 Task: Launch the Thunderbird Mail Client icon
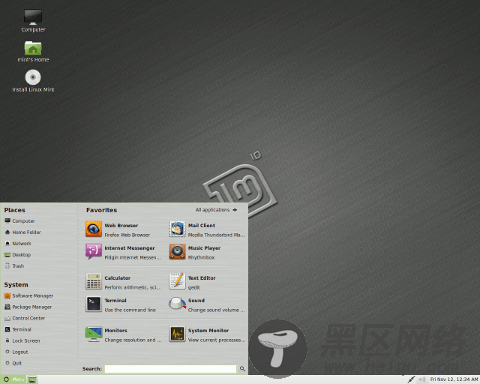point(177,229)
